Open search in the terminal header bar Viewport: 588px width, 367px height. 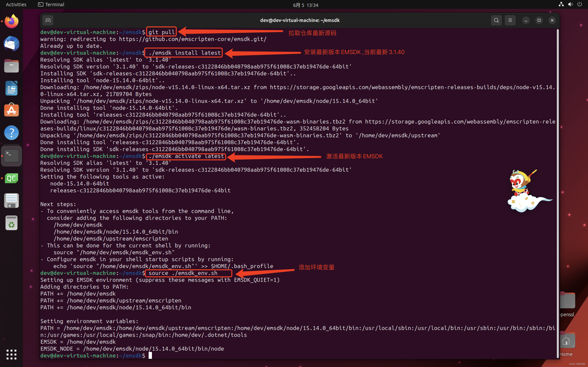coord(496,20)
